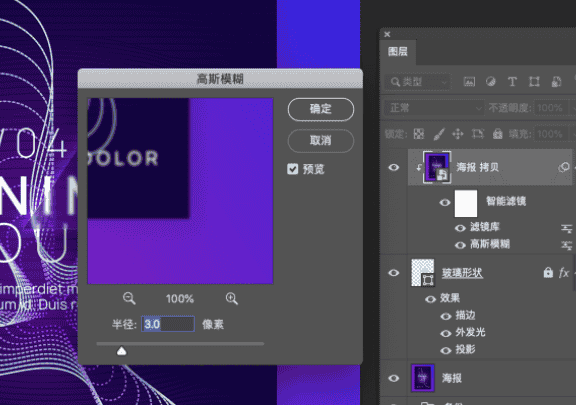576x405 pixels.
Task: Click the fx icon on 玻璃形状 layer
Action: coord(564,273)
